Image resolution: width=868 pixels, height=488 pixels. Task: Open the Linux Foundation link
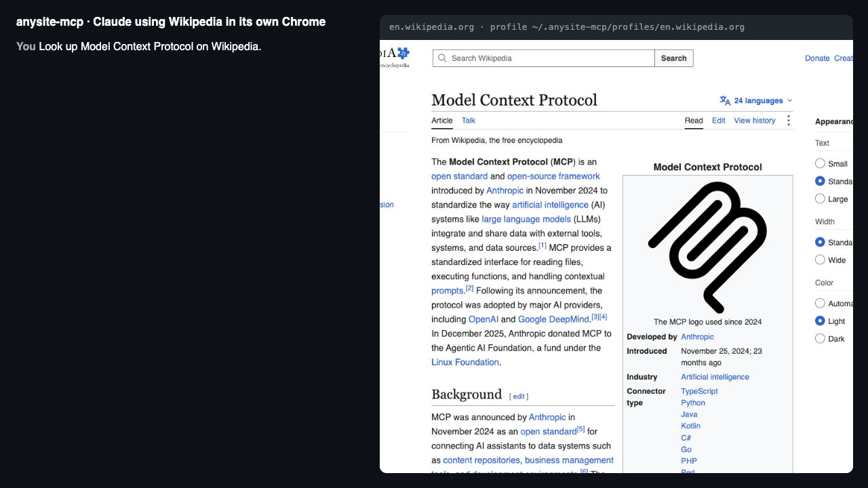(x=465, y=362)
